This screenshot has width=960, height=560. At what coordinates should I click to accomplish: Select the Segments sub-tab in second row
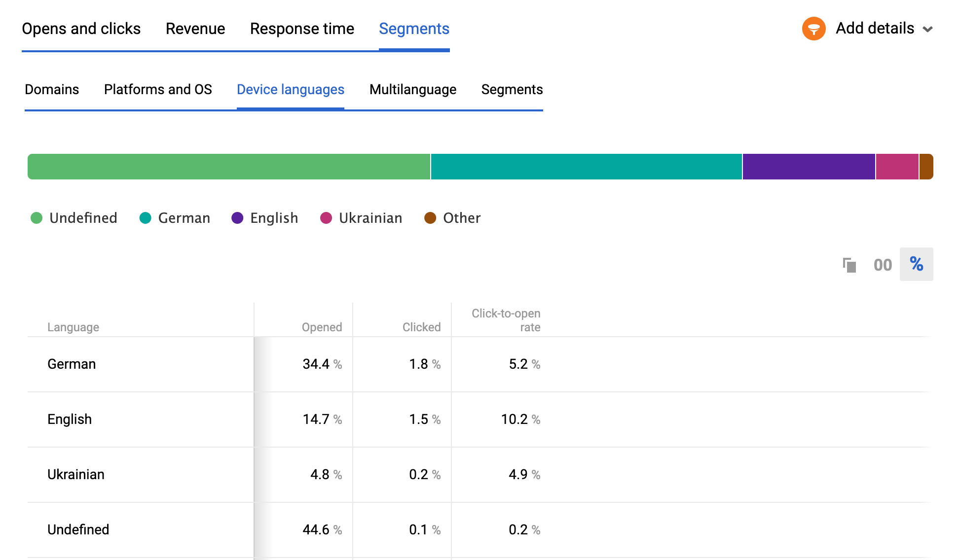pos(512,89)
